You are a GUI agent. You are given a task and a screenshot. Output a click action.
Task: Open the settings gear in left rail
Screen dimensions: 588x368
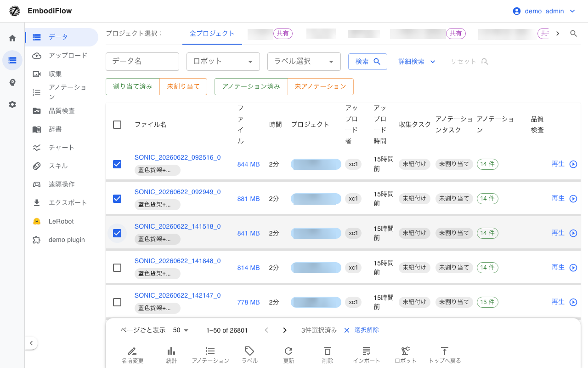pos(12,104)
